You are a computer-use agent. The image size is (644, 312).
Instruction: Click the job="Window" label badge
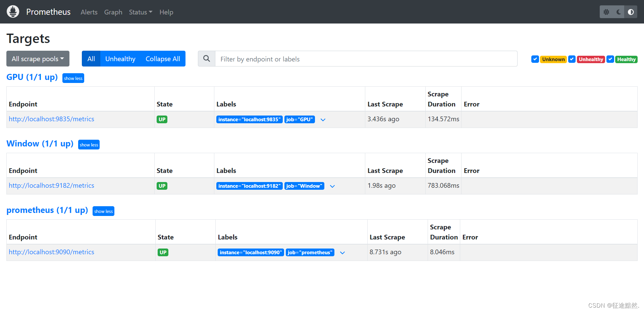coord(304,186)
